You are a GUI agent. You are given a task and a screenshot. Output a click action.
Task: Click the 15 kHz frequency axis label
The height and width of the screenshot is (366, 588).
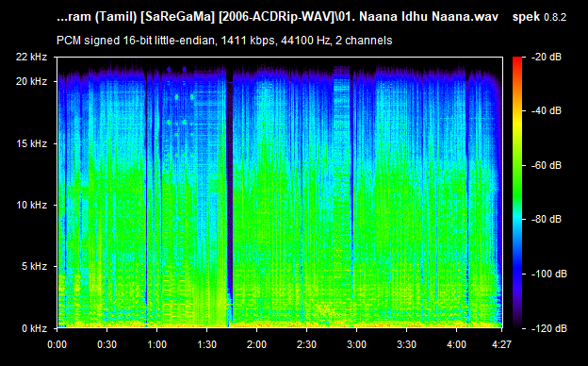[x=31, y=143]
